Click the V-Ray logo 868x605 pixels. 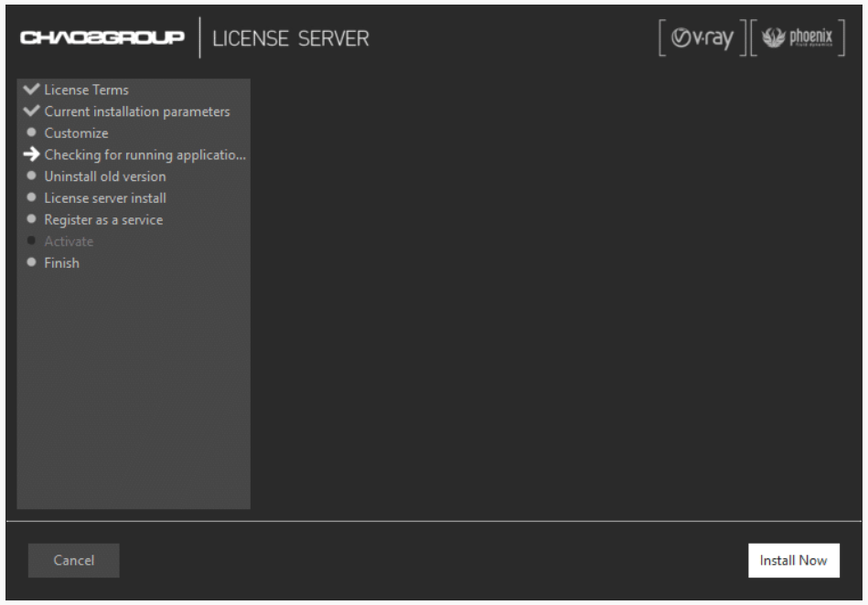(702, 37)
